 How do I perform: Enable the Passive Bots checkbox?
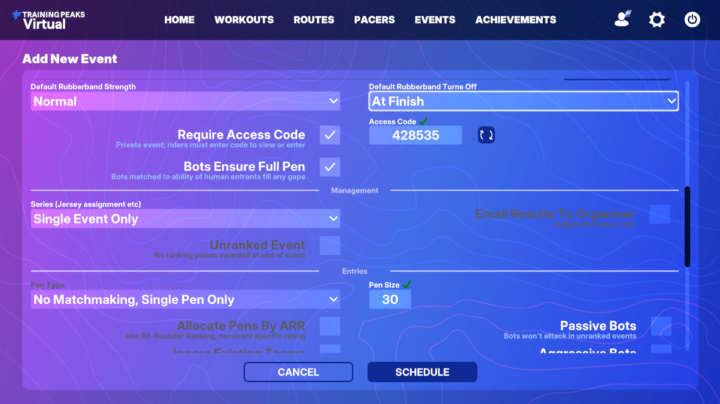point(660,326)
